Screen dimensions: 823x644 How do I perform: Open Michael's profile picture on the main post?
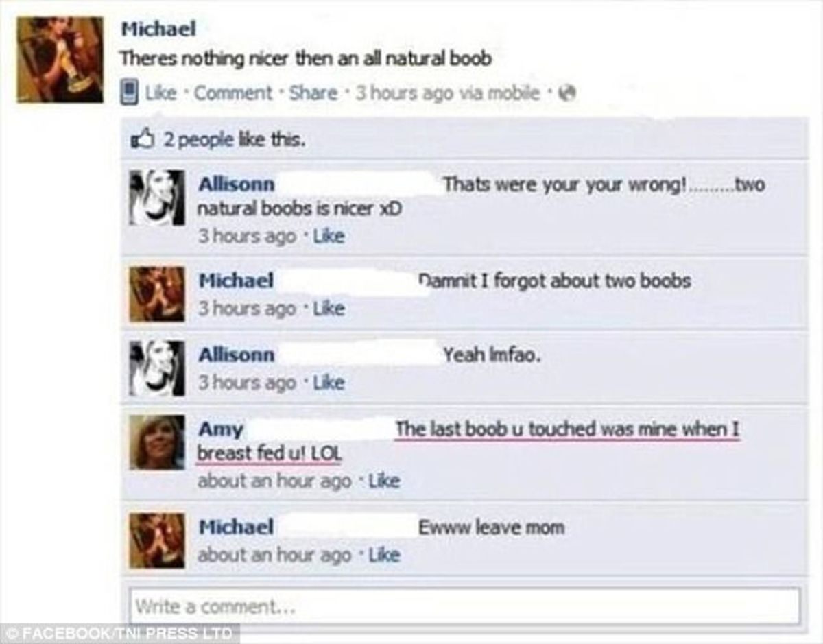click(60, 60)
